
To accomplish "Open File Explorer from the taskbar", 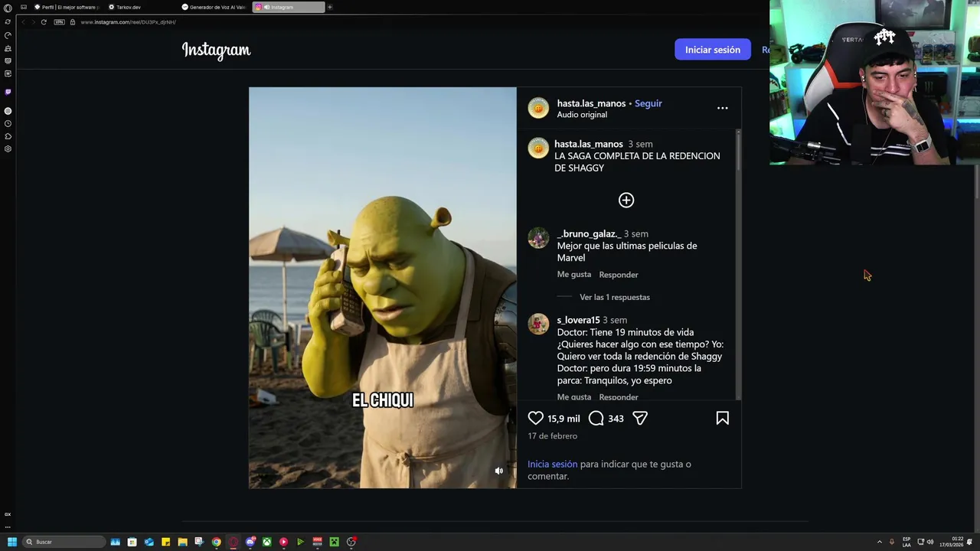I will [x=182, y=542].
